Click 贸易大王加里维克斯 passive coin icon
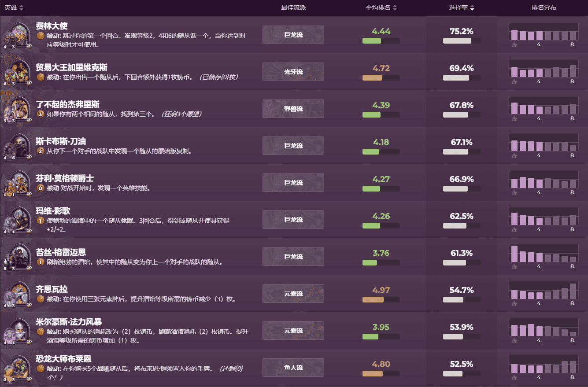This screenshot has height=387, width=588. [41, 77]
